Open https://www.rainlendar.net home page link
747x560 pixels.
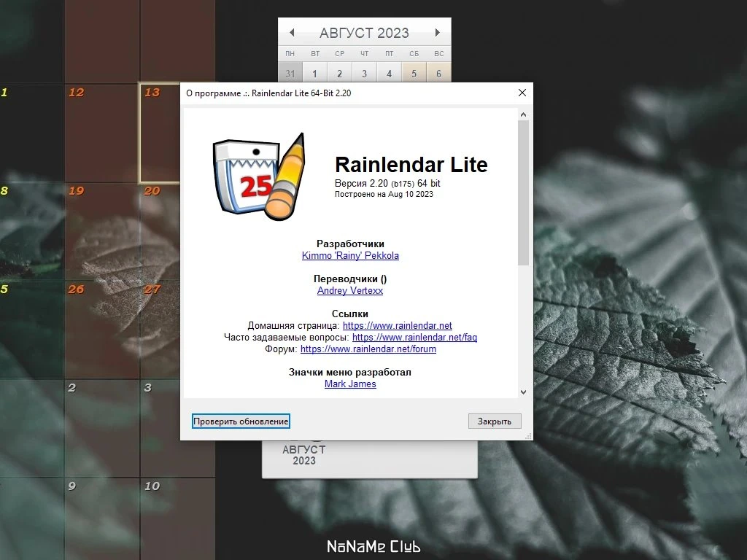(x=398, y=326)
